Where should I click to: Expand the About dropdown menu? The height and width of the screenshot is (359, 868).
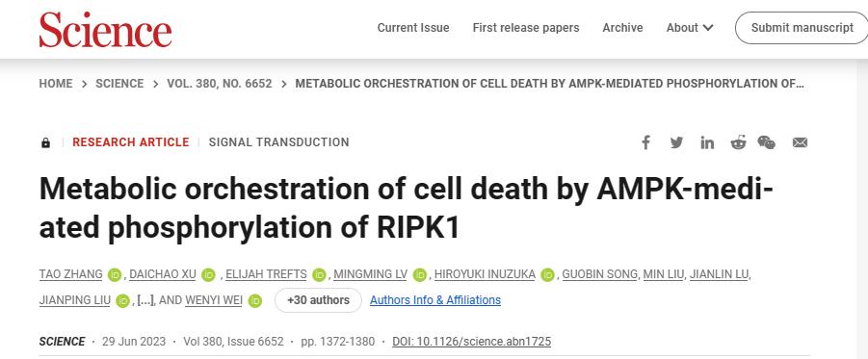tap(690, 28)
